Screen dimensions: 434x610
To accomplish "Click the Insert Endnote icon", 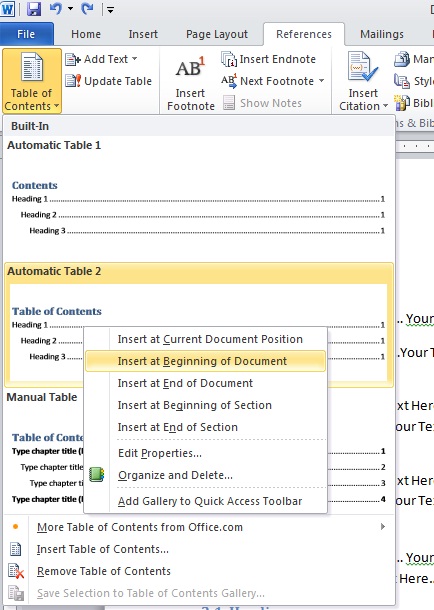I will [x=229, y=59].
